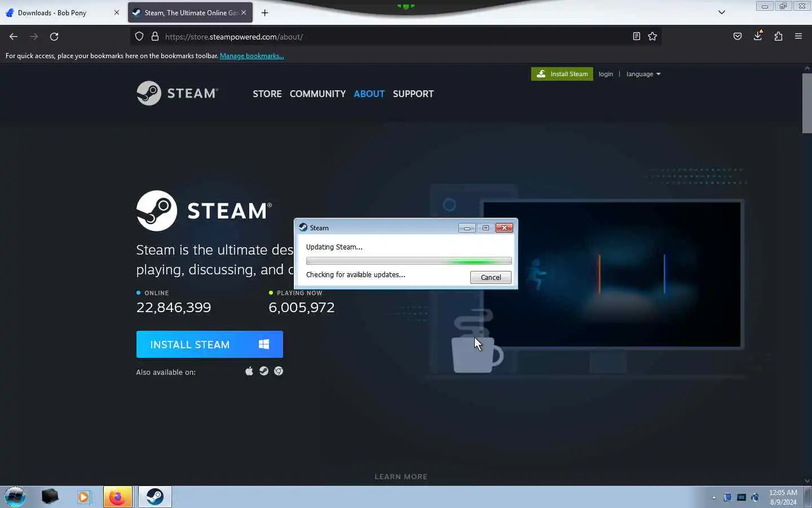812x508 pixels.
Task: Open the extensions puzzle icon
Action: (x=778, y=37)
